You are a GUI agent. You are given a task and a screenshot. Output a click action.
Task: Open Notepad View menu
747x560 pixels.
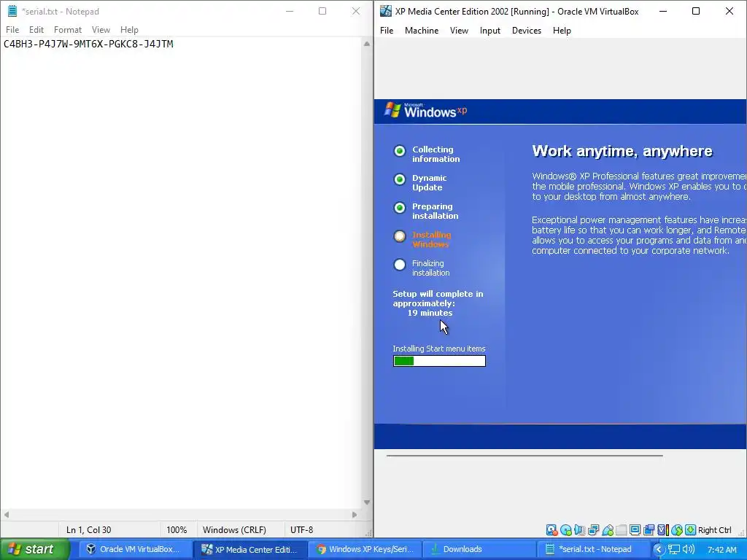coord(101,29)
